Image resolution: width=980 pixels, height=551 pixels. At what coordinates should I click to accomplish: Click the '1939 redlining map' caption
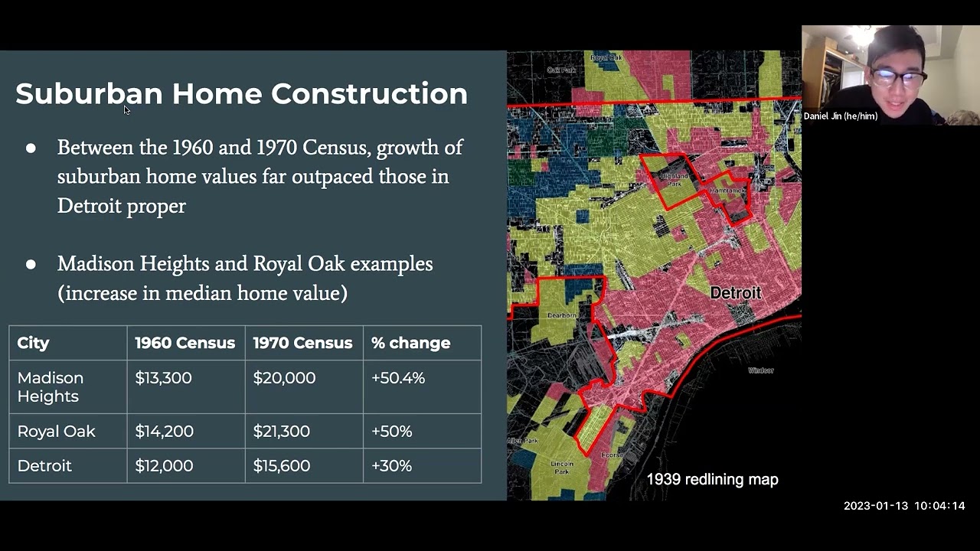click(712, 479)
